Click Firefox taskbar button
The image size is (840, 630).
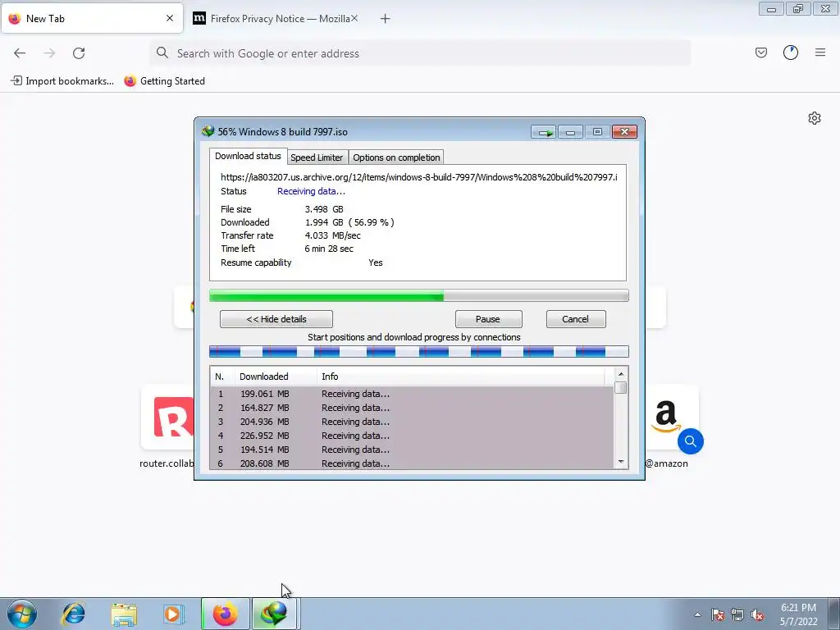coord(225,614)
